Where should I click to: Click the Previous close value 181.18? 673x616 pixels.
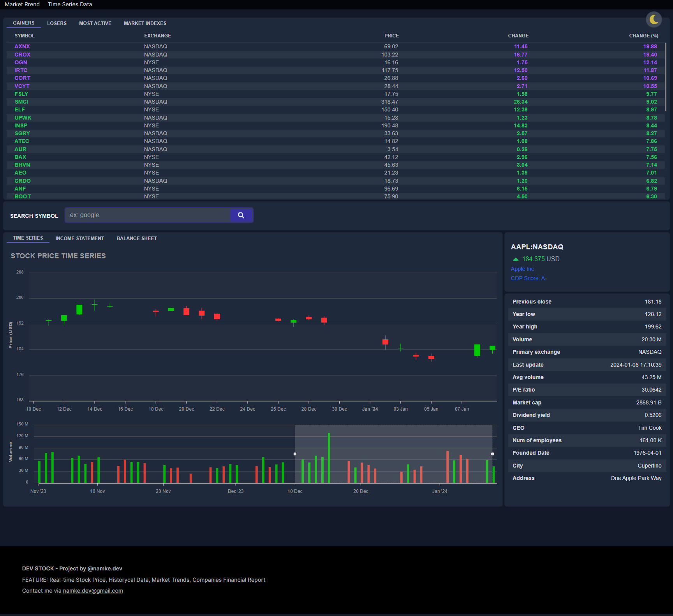653,302
